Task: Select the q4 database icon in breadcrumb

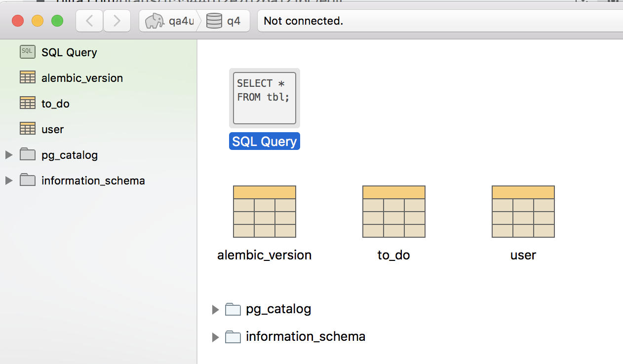Action: [x=212, y=21]
